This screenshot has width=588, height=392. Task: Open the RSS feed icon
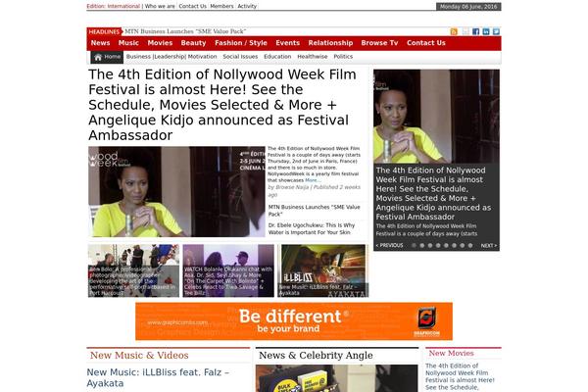(454, 32)
